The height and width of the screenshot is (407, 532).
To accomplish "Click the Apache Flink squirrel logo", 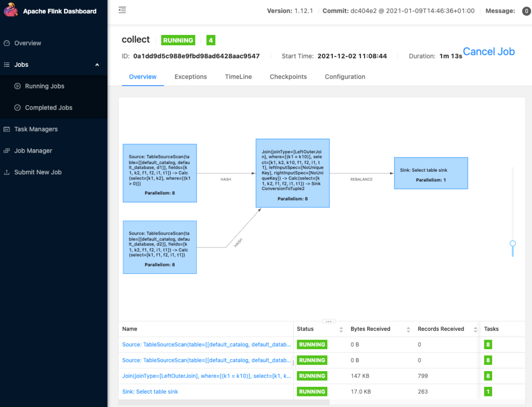I will (11, 10).
